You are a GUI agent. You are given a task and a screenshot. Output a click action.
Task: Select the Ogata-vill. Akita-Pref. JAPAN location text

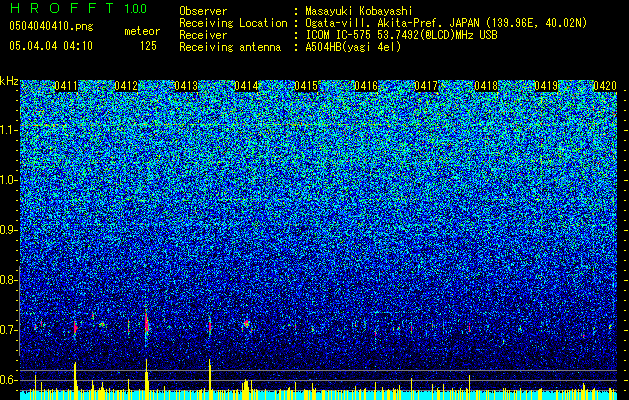446,23
